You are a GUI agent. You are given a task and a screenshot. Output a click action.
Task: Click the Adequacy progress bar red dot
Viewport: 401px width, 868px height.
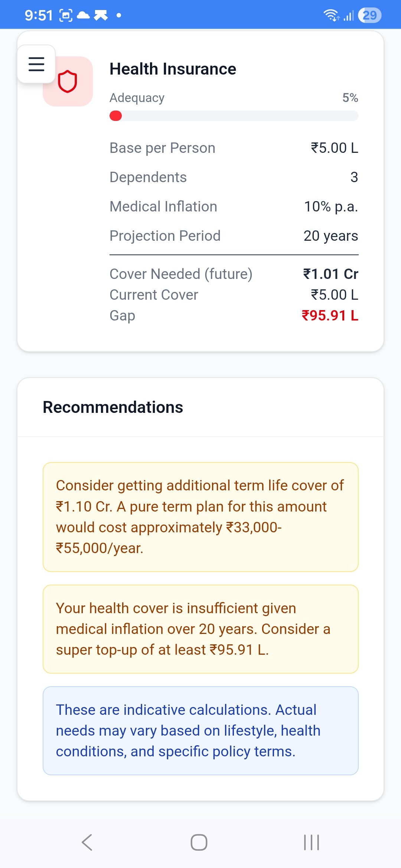[116, 116]
